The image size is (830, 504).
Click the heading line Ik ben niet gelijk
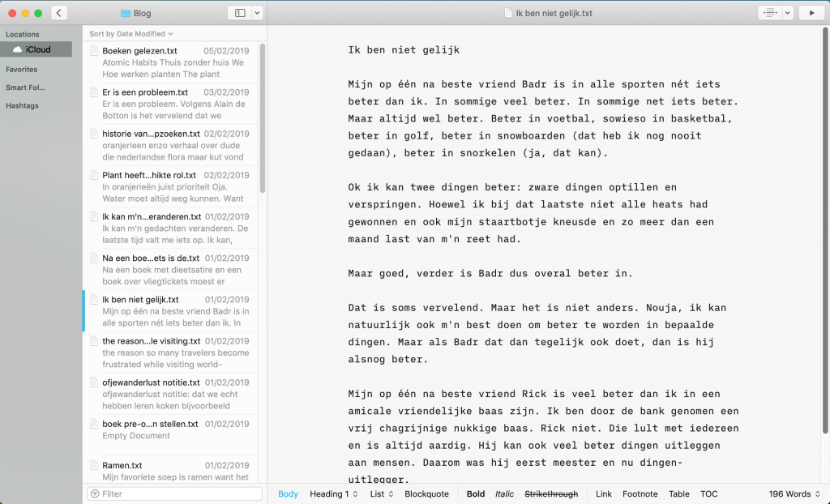404,49
